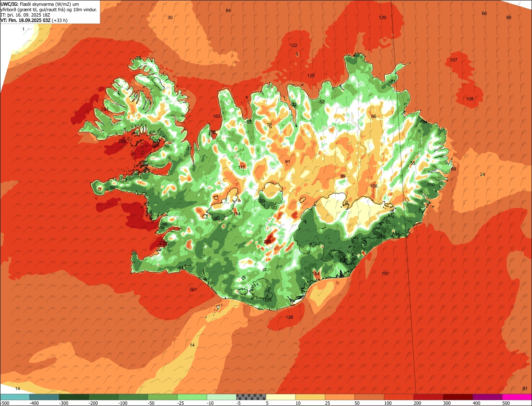Select the pale yellow swatch above 5
The width and height of the screenshot is (532, 406).
281,397
